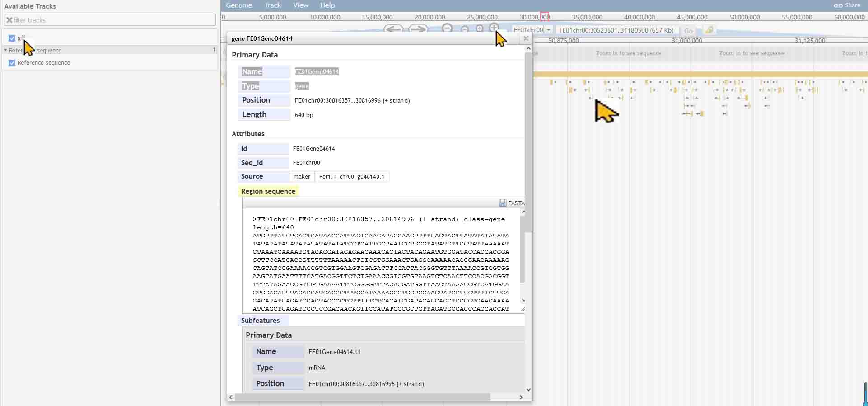
Task: Click the small zoom in magnifier
Action: pyautogui.click(x=480, y=29)
